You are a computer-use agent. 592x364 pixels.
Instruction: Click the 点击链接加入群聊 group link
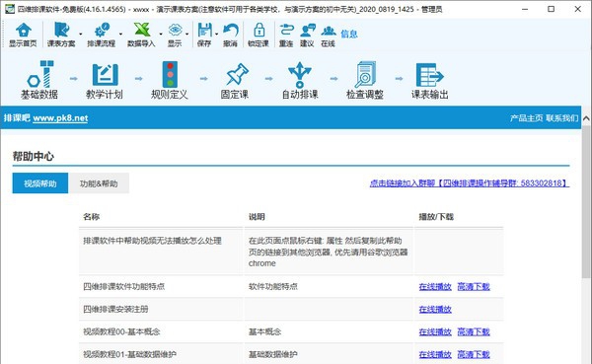(x=470, y=183)
